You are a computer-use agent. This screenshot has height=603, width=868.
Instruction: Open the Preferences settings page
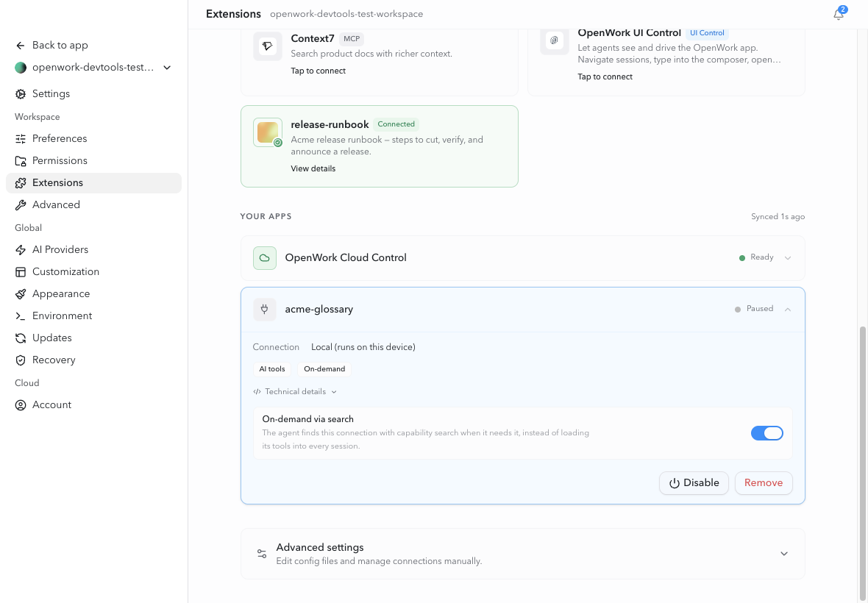[x=93, y=139]
